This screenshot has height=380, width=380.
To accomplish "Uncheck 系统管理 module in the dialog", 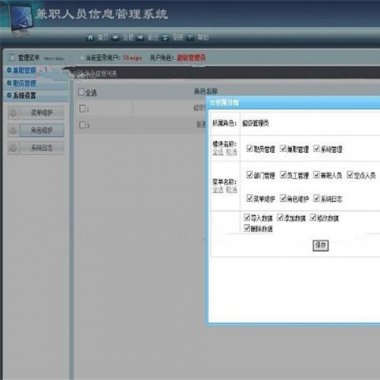I will 317,148.
